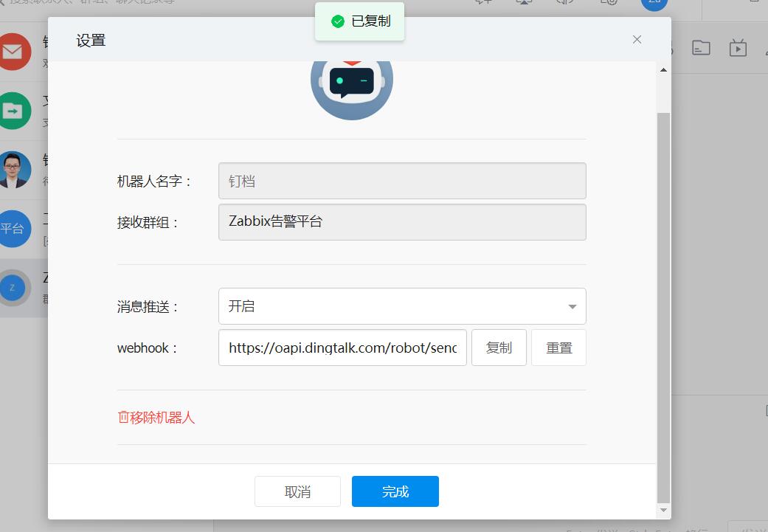Click the vertical scrollbar thumb in the dialog
Viewport: 768px width, 532px height.
tap(664, 308)
